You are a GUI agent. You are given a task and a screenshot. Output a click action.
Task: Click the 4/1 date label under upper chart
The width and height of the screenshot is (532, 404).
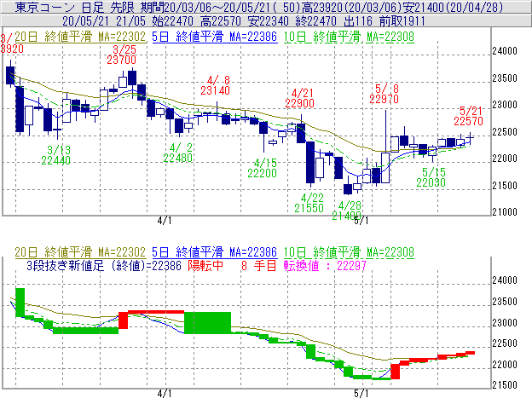pyautogui.click(x=165, y=221)
